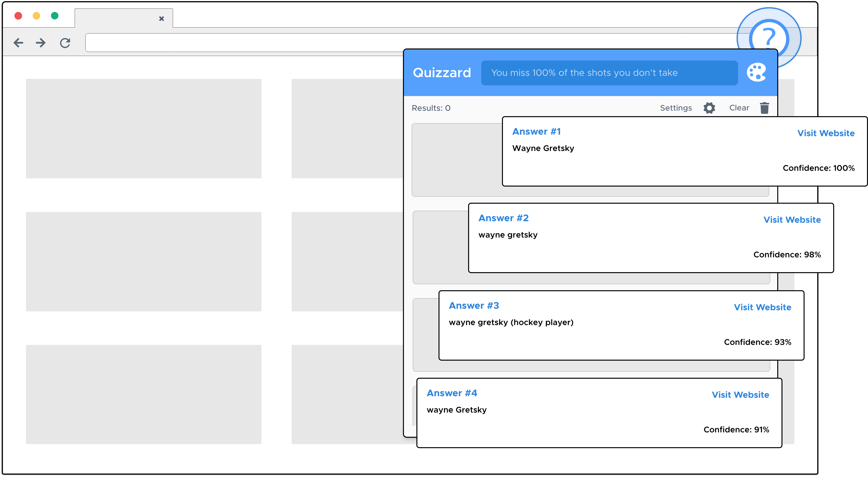Click the browser back arrow

pos(18,43)
